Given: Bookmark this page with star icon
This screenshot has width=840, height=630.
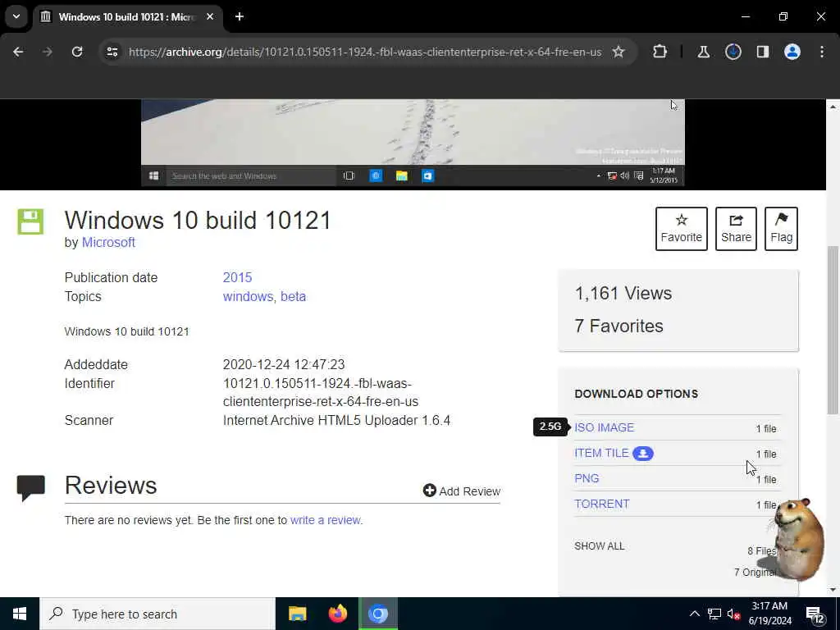Looking at the screenshot, I should coord(619,52).
